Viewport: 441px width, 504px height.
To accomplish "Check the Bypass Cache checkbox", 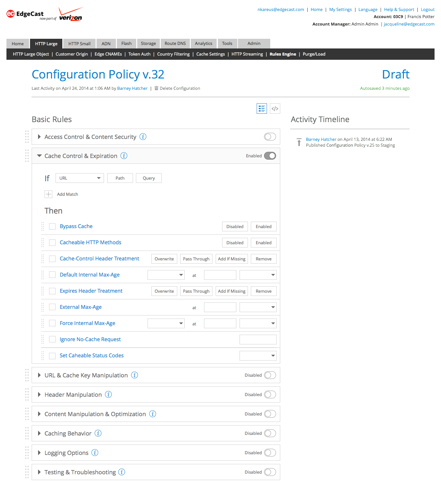I will point(52,226).
